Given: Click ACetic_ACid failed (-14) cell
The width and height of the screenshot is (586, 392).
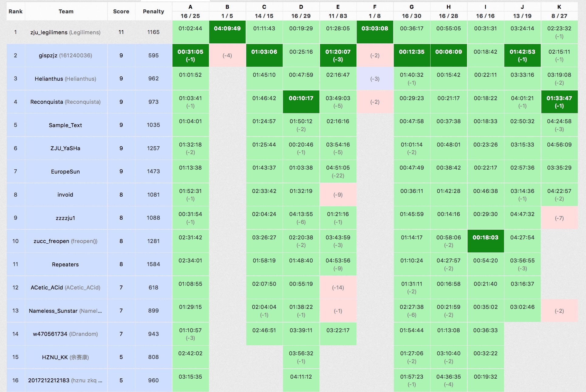Looking at the screenshot, I should pyautogui.click(x=338, y=288).
